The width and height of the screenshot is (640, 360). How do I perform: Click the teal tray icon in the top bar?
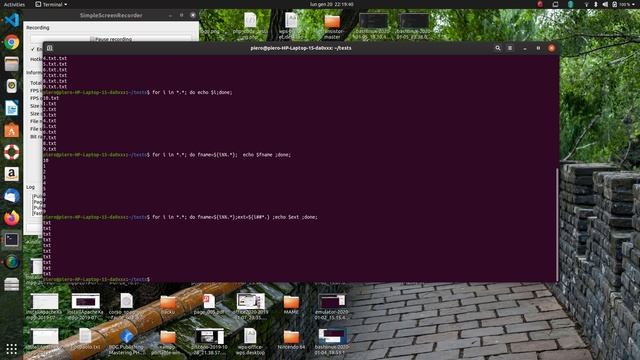point(571,4)
